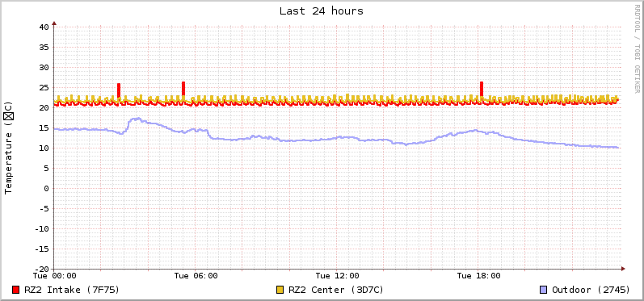644x301 pixels.
Task: Click the Tue 18:00 time axis label
Action: tap(479, 276)
